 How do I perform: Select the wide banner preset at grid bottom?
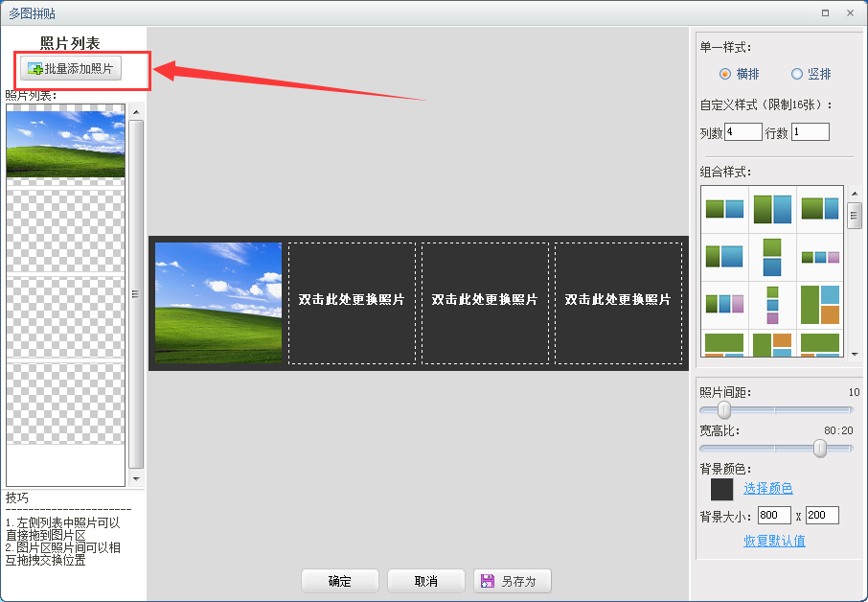[x=724, y=345]
